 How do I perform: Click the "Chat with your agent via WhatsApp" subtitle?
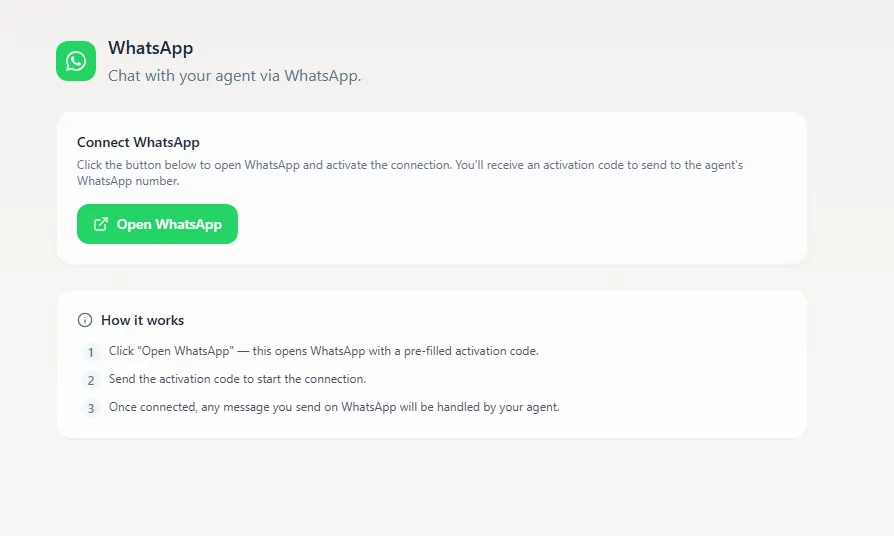click(234, 75)
